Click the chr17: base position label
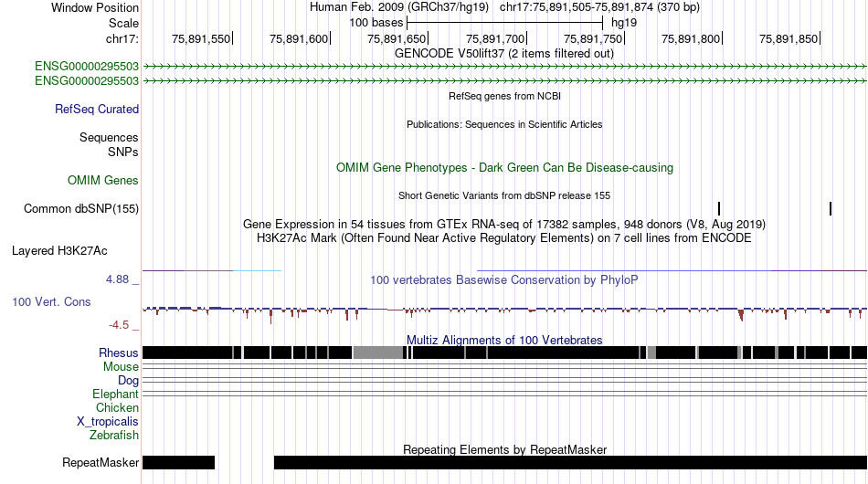Image resolution: width=868 pixels, height=484 pixels. (x=122, y=38)
